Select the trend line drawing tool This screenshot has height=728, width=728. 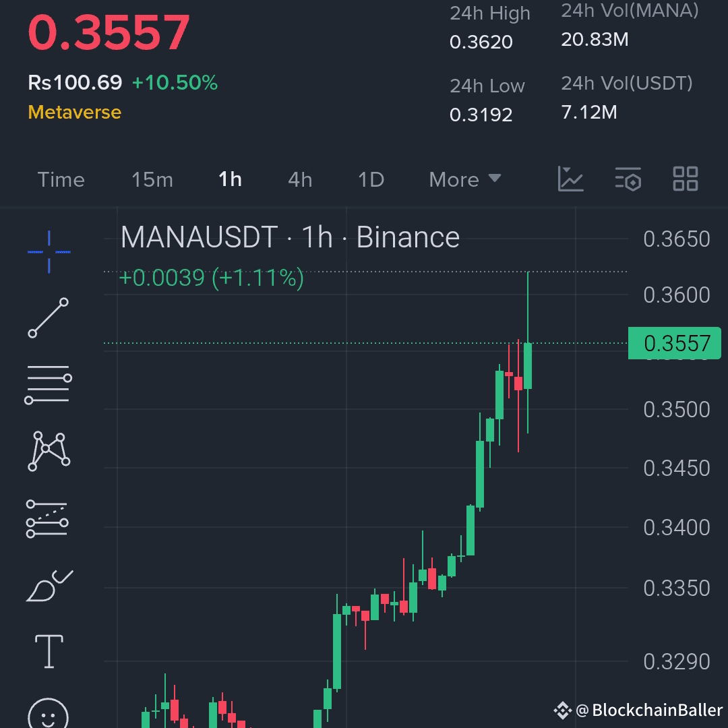49,318
